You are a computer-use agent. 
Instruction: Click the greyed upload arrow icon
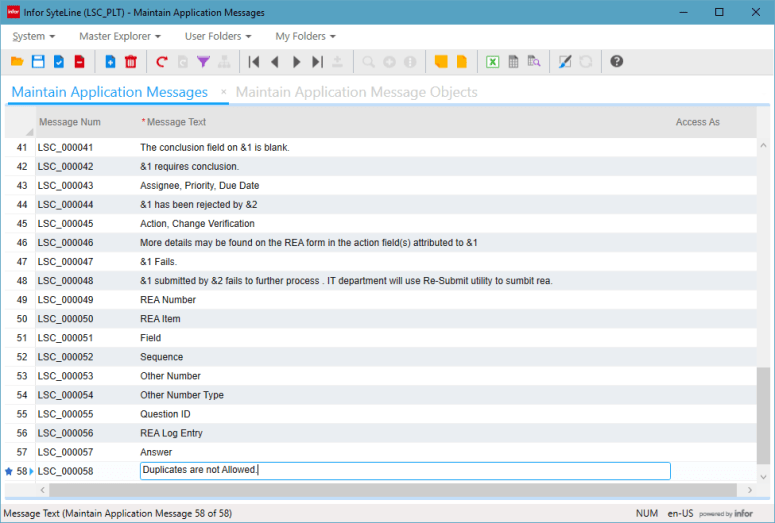click(x=338, y=62)
